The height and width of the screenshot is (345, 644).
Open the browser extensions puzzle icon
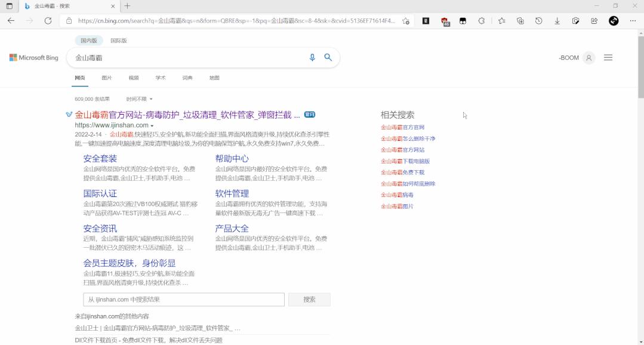pos(481,21)
